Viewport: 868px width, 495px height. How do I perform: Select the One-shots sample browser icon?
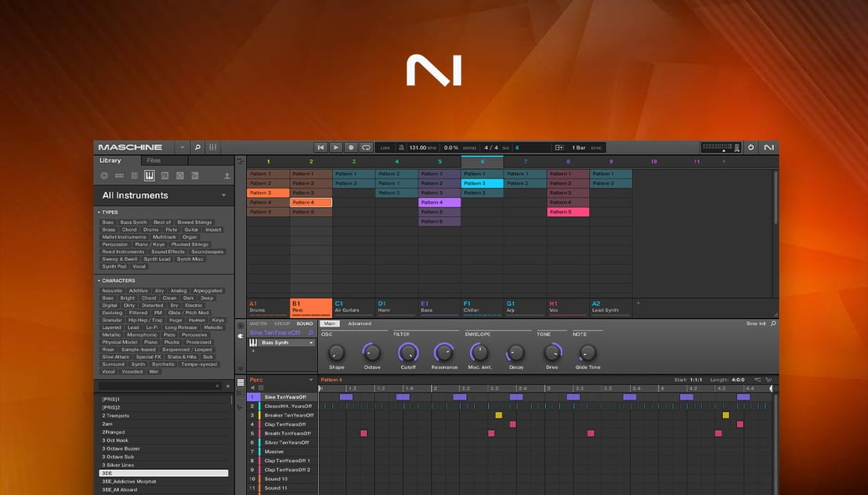pos(195,175)
